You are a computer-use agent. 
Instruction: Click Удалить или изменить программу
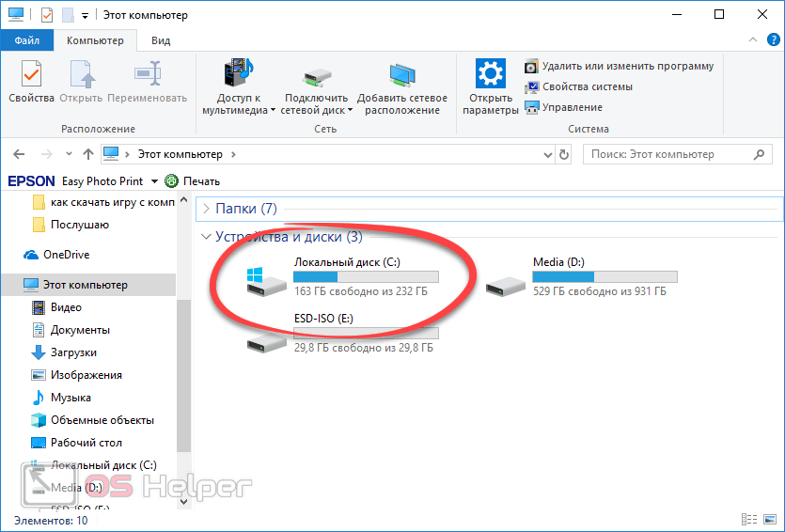tap(627, 66)
